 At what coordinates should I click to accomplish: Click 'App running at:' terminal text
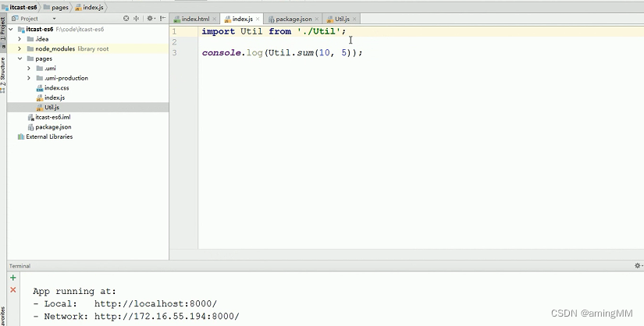[x=74, y=291]
